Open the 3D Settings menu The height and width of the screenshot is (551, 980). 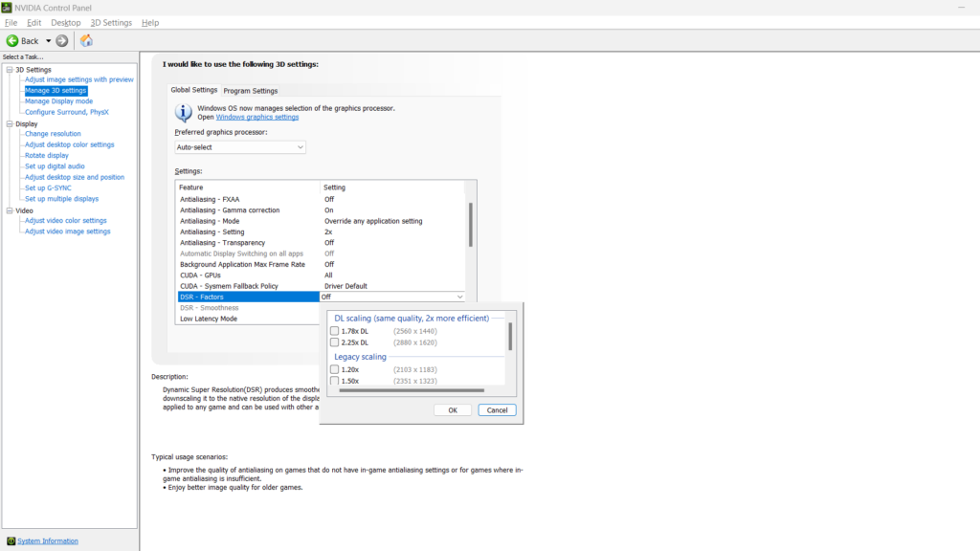click(x=111, y=22)
